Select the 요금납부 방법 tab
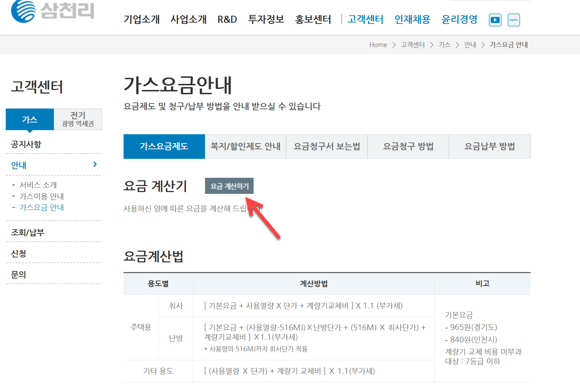Screen dimensions: 580x392 490,146
